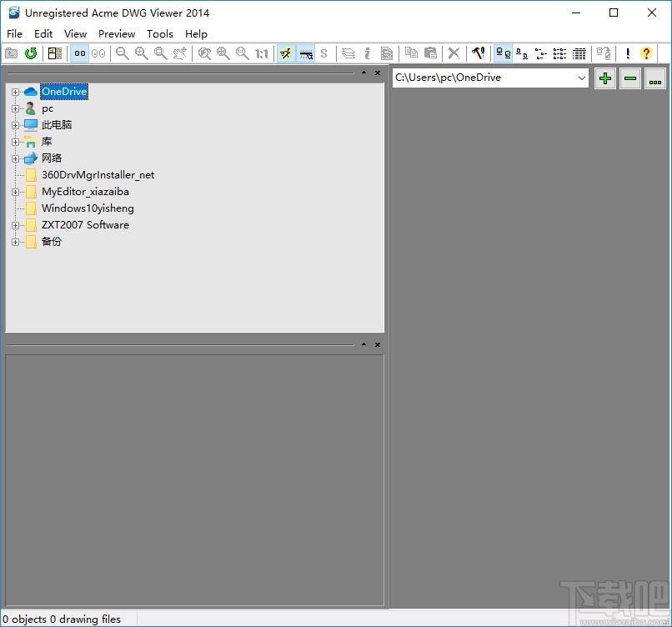Select the OneDrive item in the folder tree

pyautogui.click(x=64, y=92)
